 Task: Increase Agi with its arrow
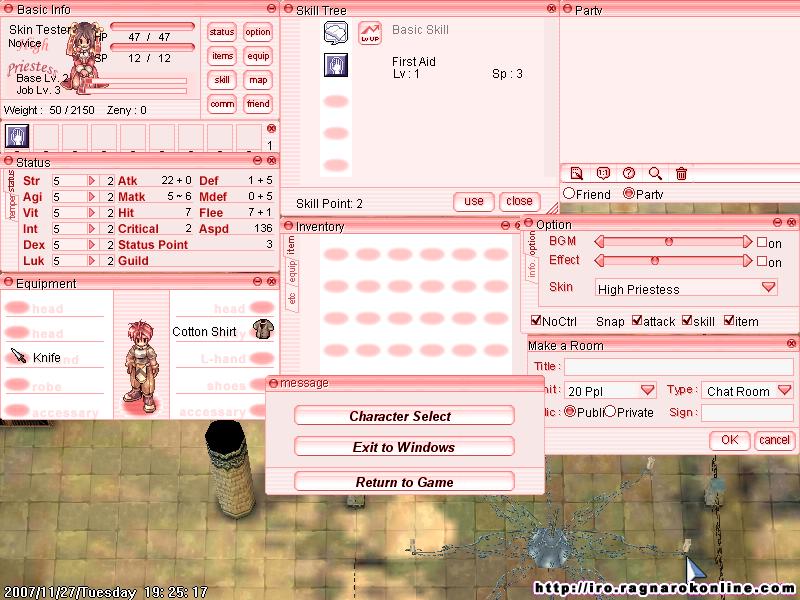92,196
